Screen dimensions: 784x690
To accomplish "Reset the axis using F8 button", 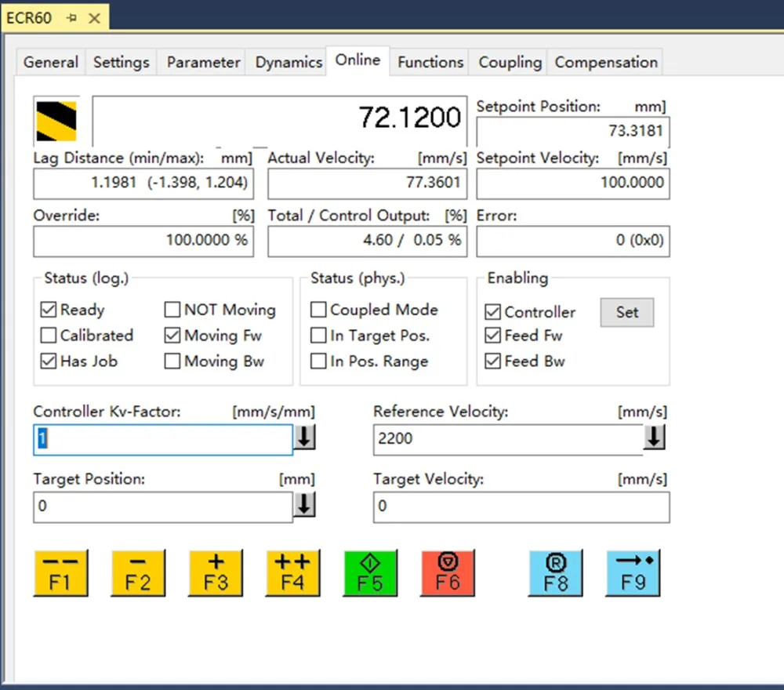I will pos(556,573).
